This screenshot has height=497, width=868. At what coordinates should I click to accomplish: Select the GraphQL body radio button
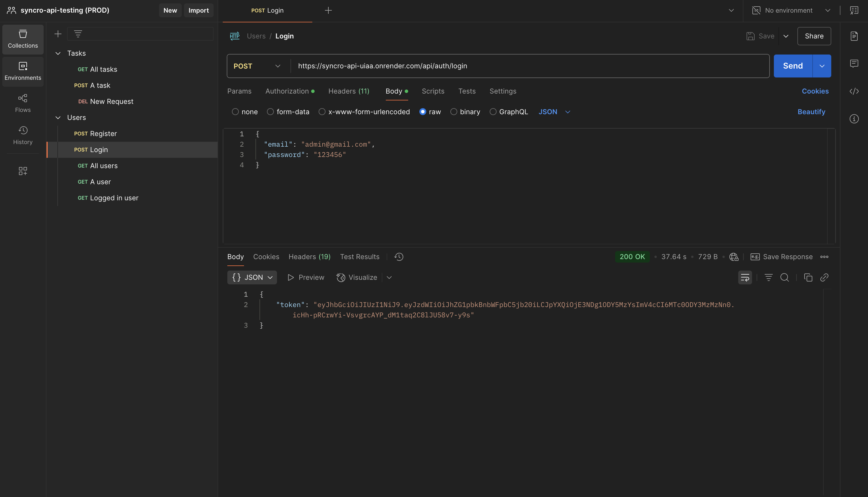pos(493,112)
